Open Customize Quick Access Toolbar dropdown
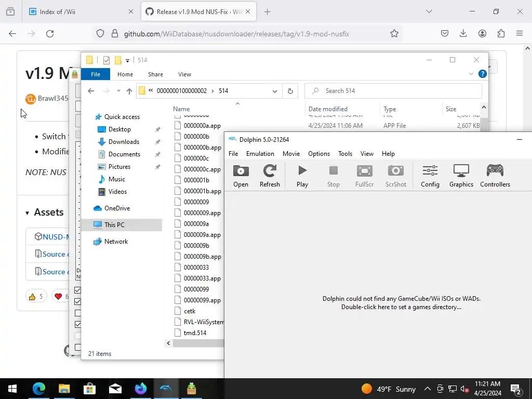 click(x=128, y=60)
